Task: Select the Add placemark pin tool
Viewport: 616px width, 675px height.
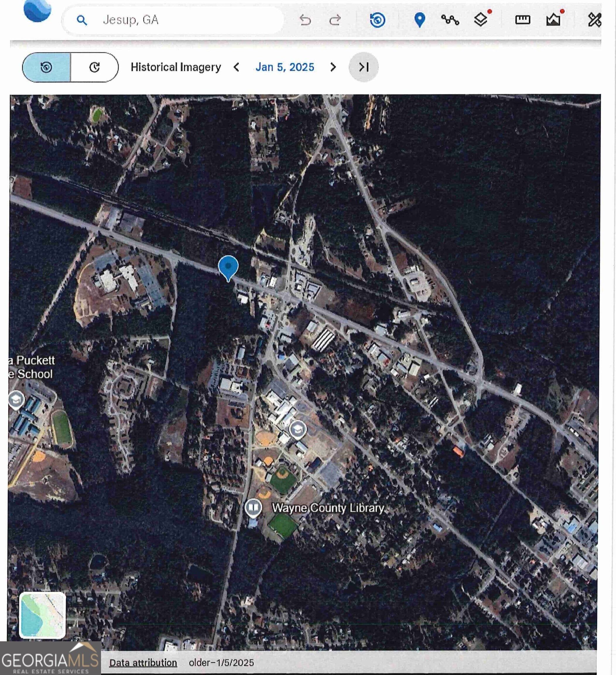Action: click(420, 20)
